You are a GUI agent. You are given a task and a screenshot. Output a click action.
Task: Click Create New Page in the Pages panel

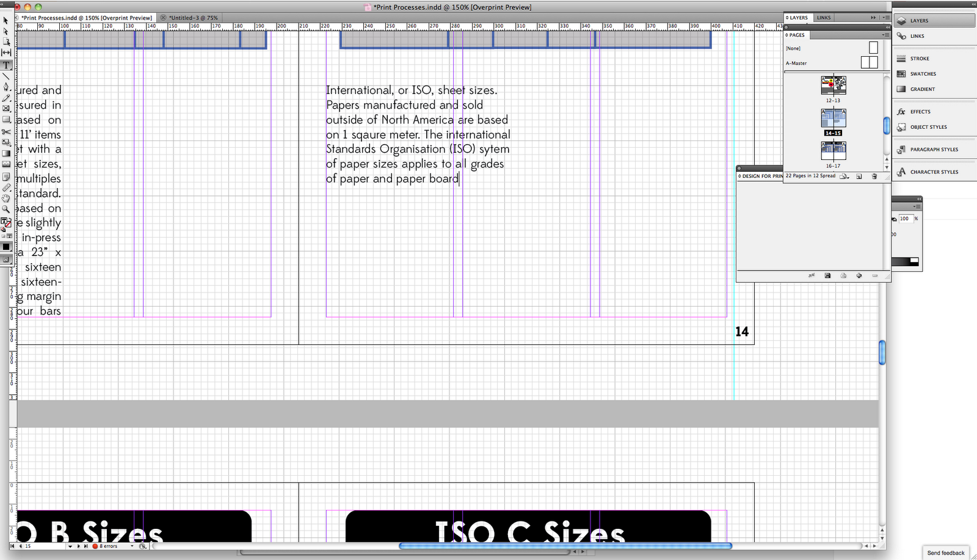859,176
